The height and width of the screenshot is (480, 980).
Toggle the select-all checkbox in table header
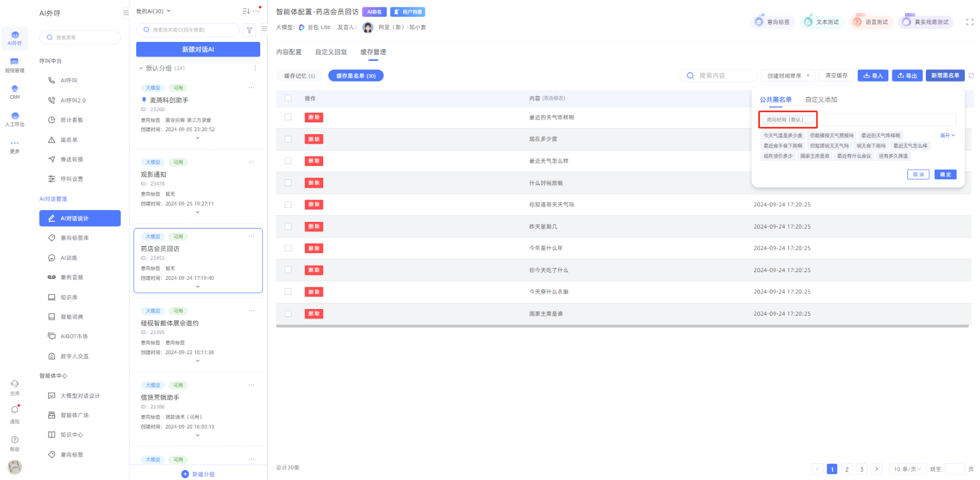point(288,98)
